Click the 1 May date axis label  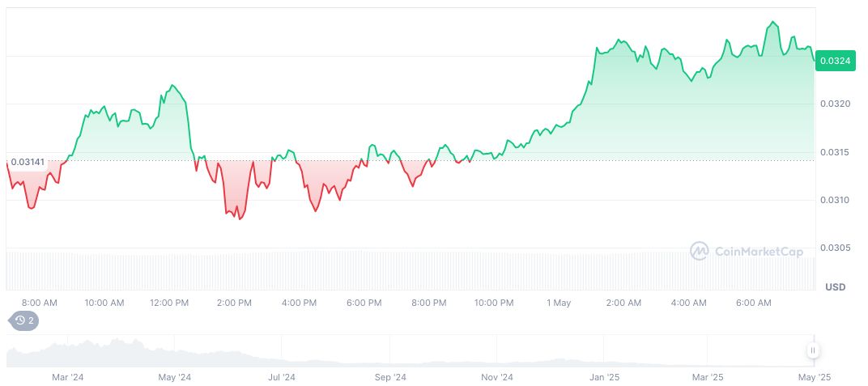559,303
